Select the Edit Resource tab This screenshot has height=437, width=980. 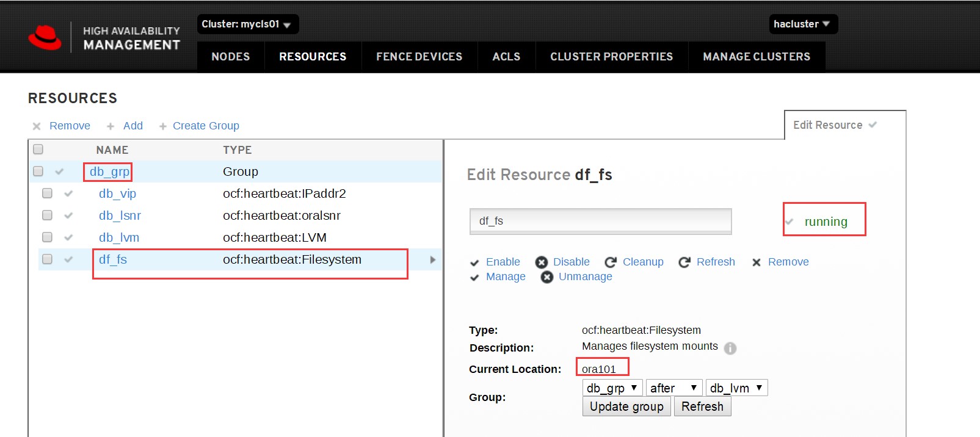(844, 125)
